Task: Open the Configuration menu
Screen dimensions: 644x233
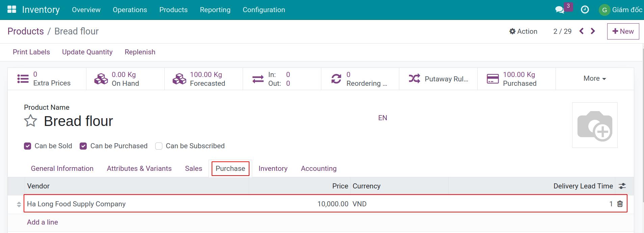Action: (x=264, y=10)
